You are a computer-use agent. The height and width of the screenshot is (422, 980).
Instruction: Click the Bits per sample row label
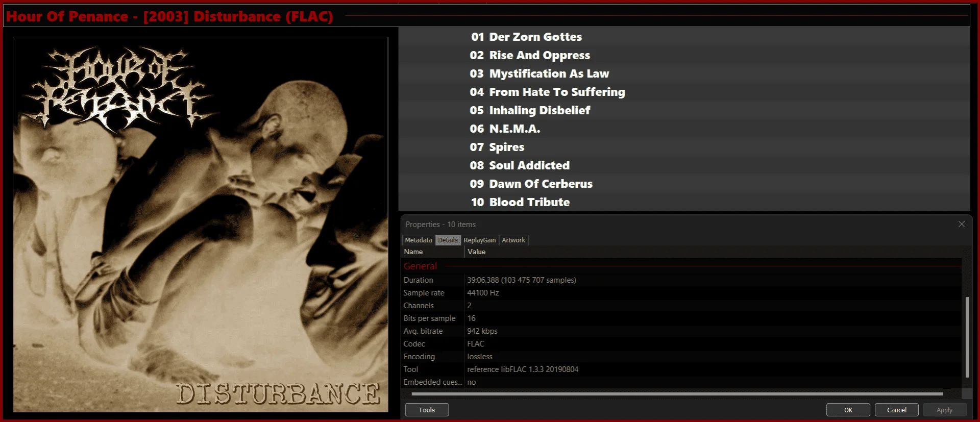coord(429,318)
